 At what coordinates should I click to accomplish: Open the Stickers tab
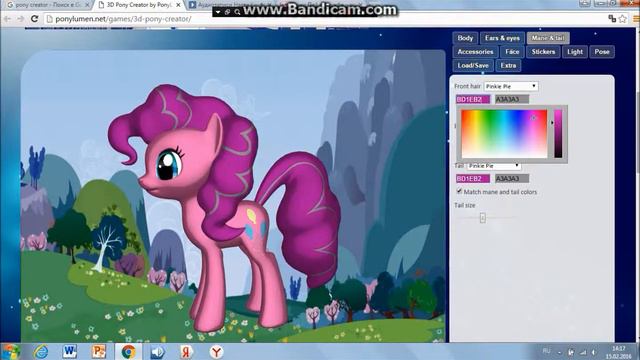click(x=543, y=52)
